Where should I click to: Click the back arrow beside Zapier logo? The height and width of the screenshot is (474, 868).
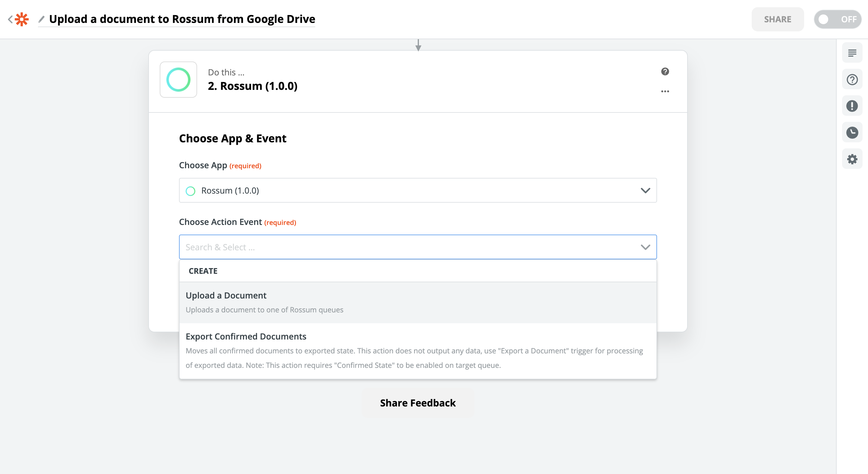point(10,19)
